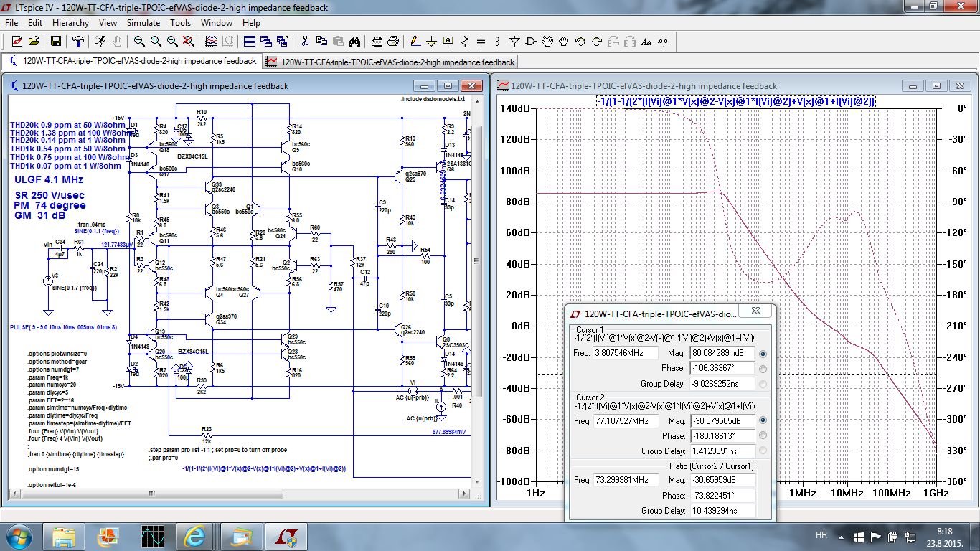Click the New Schematic toolbar icon
The height and width of the screenshot is (551, 980).
pyautogui.click(x=17, y=41)
